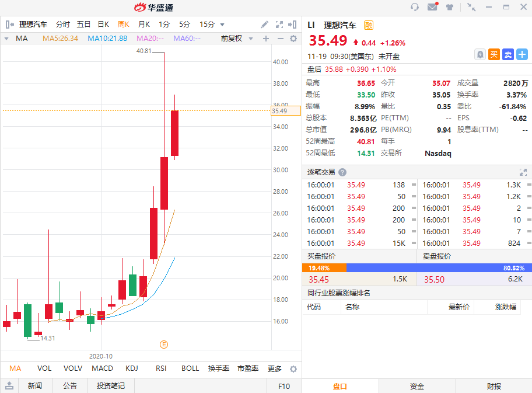Switch to 月K monthly candlestick
Screen dimensions: 532x393
(x=144, y=25)
